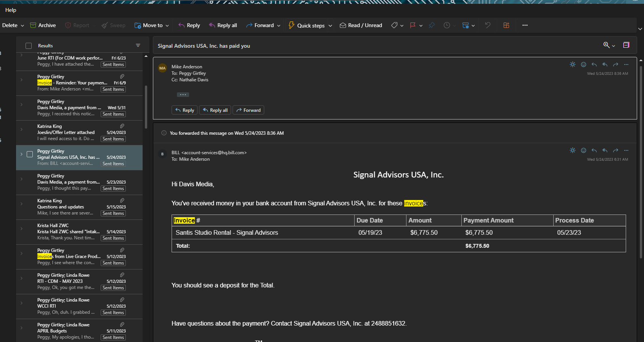Pin the message using the pin icon
This screenshot has height=342, width=644.
point(432,25)
